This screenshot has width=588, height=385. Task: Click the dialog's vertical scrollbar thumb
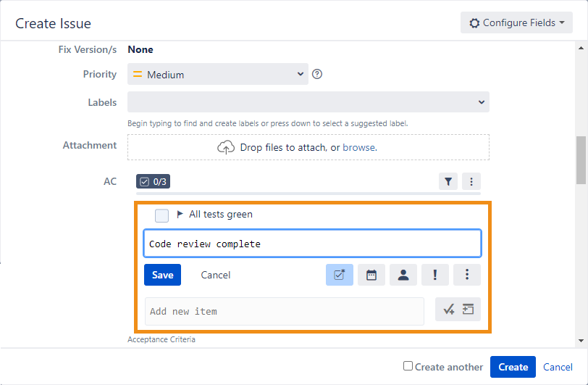581,160
